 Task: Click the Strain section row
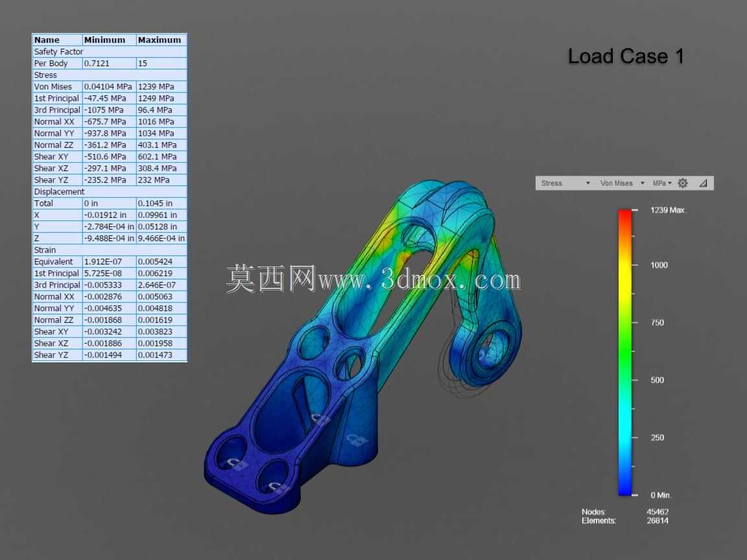pos(110,250)
